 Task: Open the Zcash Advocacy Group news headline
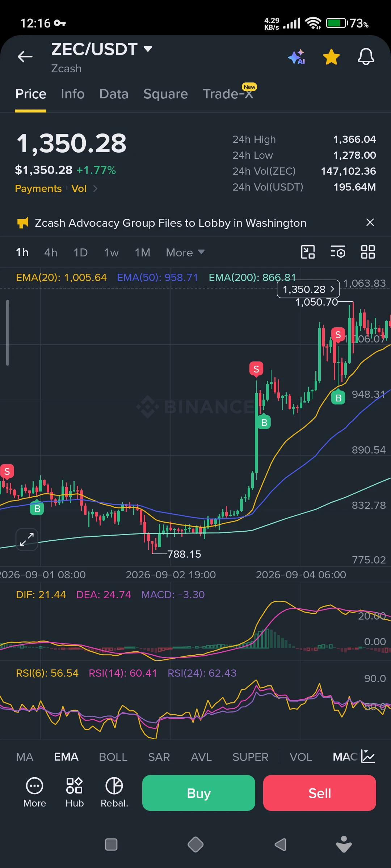coord(171,223)
